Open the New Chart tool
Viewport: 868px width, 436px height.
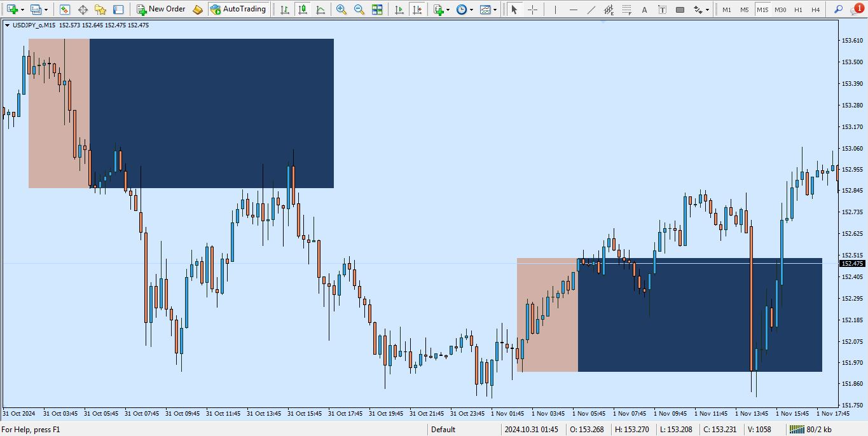[x=12, y=10]
